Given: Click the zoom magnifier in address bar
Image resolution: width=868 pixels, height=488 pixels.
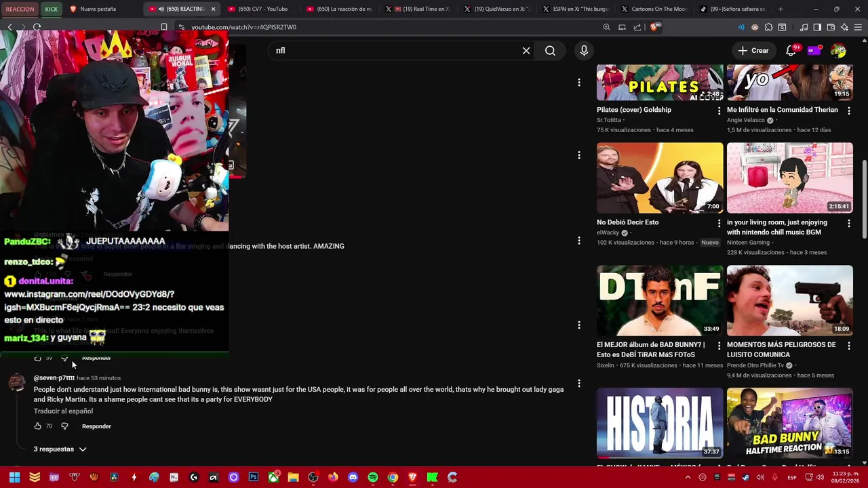Looking at the screenshot, I should 606,27.
